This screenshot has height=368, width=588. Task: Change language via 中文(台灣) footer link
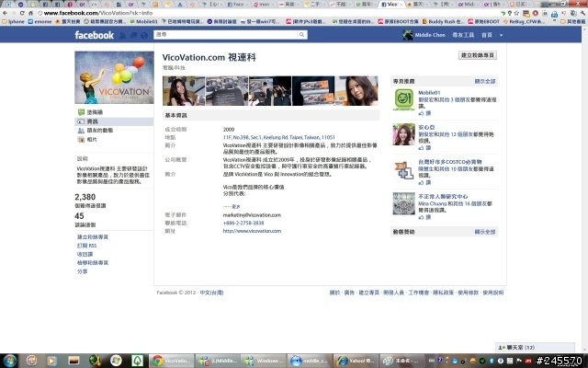[211, 293]
